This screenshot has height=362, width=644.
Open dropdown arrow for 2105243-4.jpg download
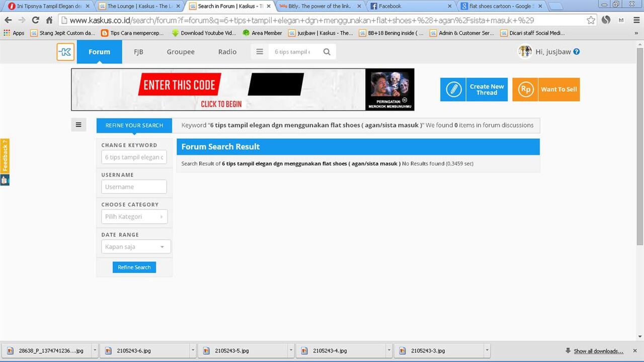click(389, 350)
